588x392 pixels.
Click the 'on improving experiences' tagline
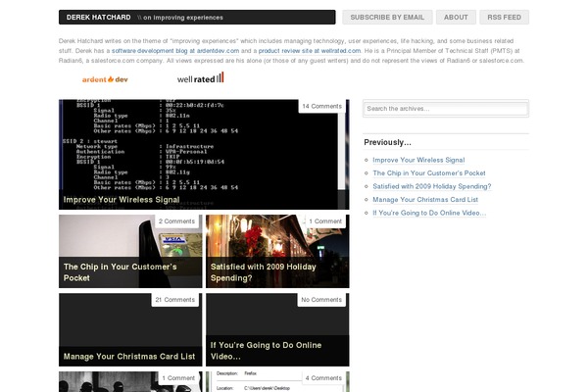183,18
